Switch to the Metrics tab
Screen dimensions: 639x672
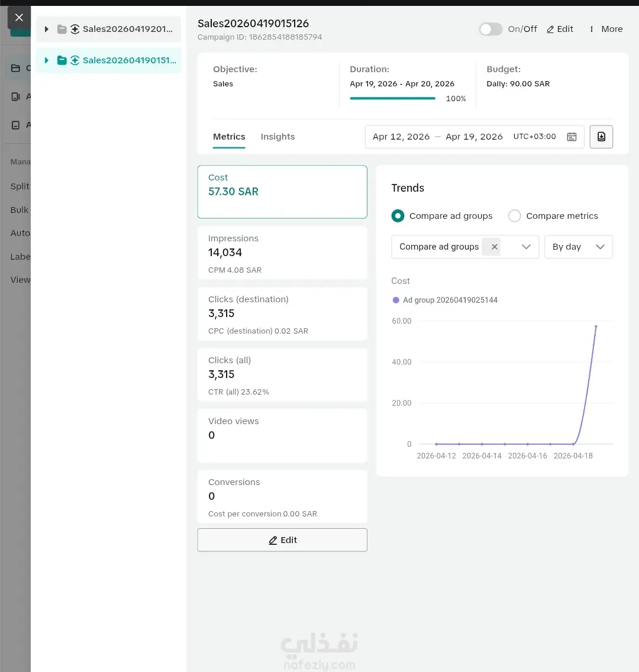click(230, 137)
